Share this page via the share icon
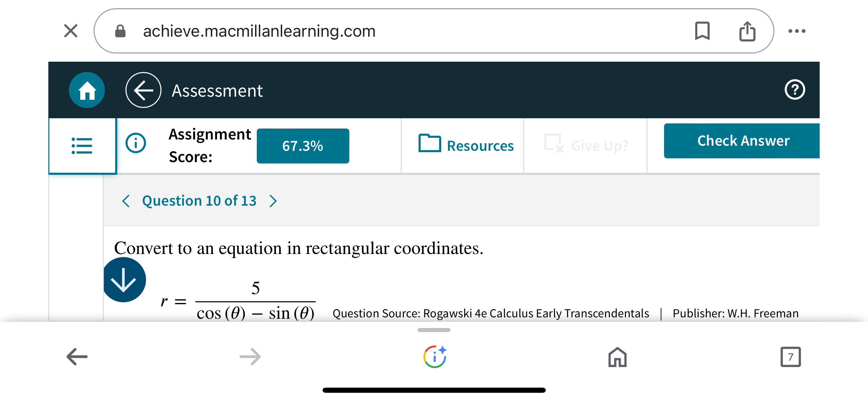 [747, 31]
